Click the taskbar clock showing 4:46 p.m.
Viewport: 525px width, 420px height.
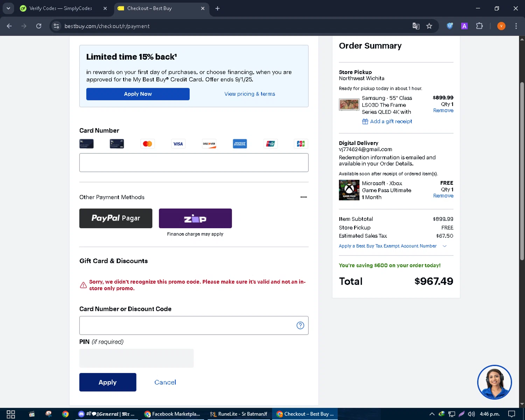pos(490,414)
